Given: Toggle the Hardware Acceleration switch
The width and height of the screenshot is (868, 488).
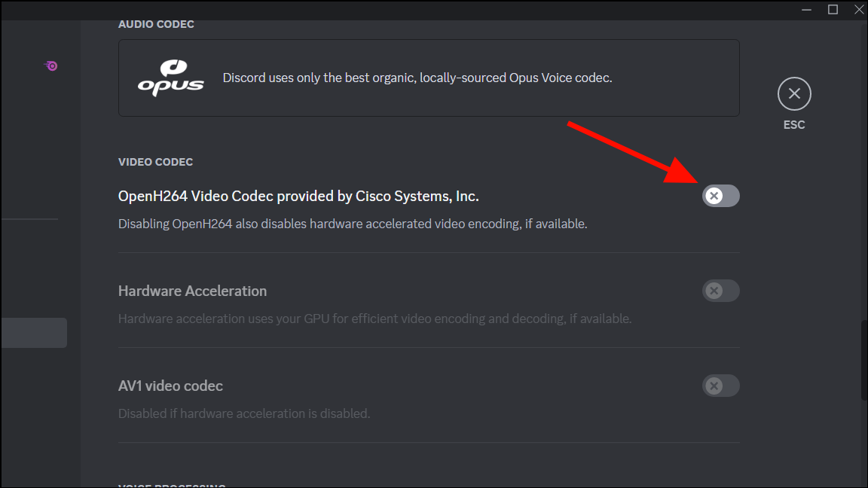Looking at the screenshot, I should pyautogui.click(x=721, y=291).
